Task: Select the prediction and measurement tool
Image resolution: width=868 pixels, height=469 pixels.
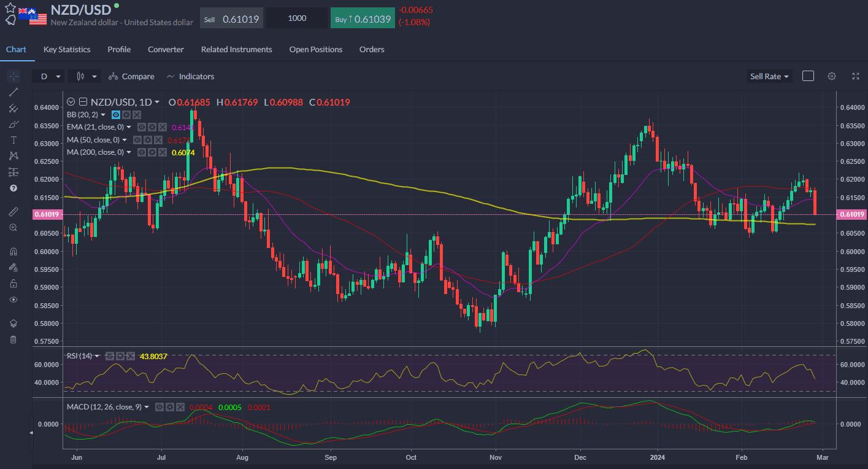Action: pyautogui.click(x=13, y=172)
